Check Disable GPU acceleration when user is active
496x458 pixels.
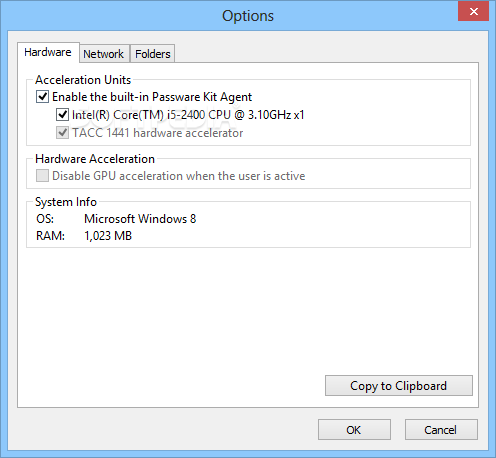[42, 176]
